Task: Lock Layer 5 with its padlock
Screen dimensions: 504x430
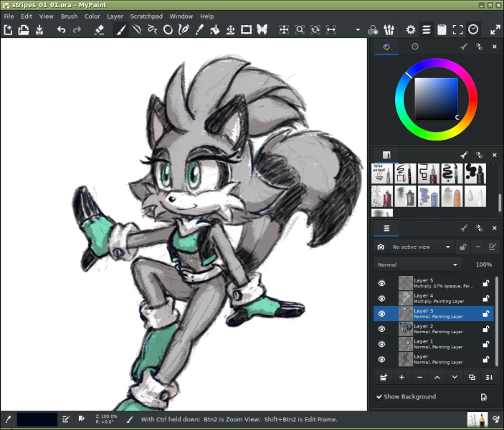Action: tap(485, 283)
